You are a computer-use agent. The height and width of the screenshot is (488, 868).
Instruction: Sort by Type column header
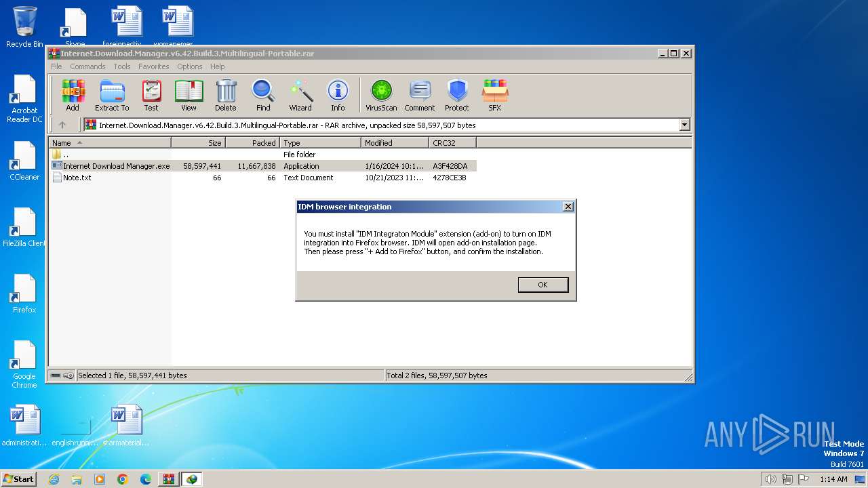coord(320,143)
